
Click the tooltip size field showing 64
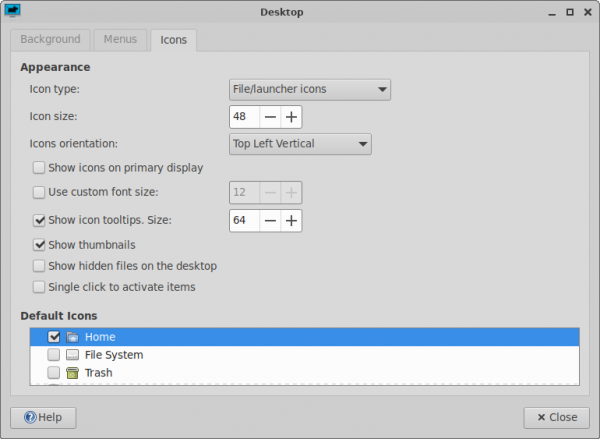tap(245, 220)
